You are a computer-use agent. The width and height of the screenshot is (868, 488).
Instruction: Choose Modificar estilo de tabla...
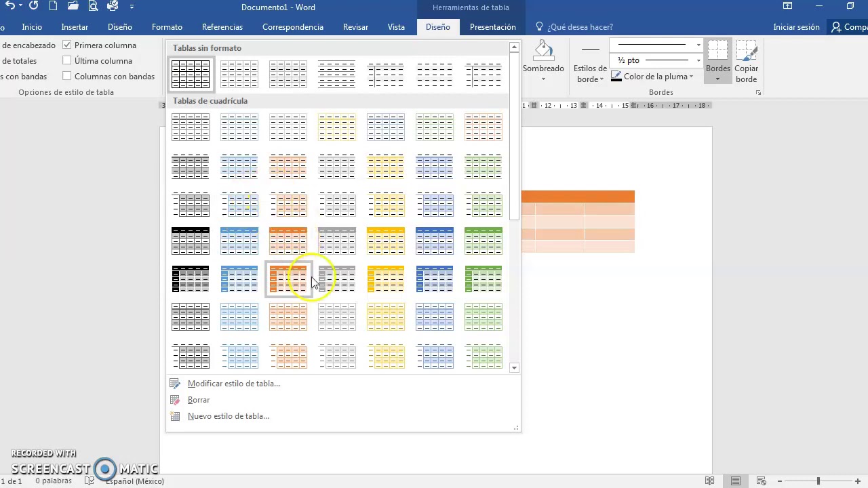click(x=233, y=384)
